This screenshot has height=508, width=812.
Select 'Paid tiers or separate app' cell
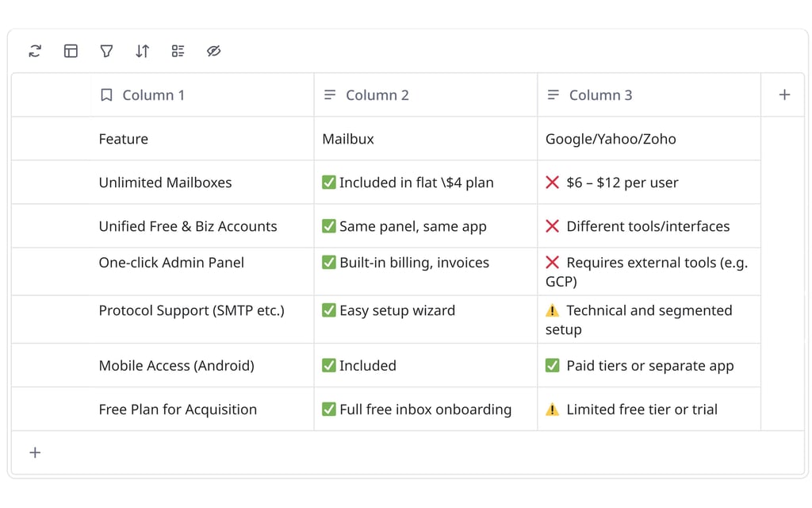coord(649,365)
